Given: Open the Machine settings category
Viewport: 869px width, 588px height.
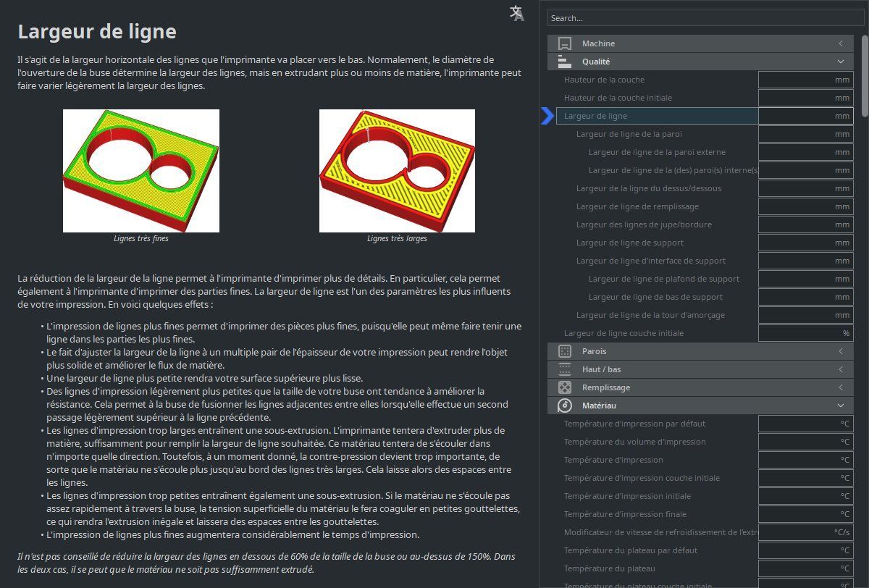Looking at the screenshot, I should point(700,43).
